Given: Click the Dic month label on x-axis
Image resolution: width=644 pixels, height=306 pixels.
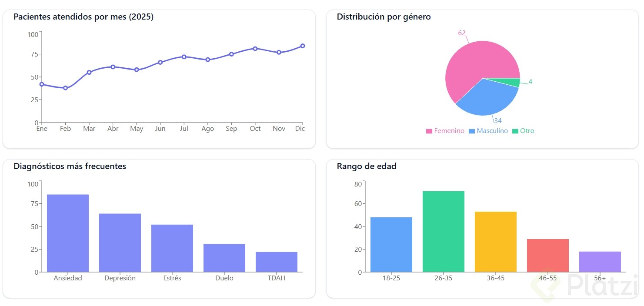Looking at the screenshot, I should pyautogui.click(x=300, y=129).
